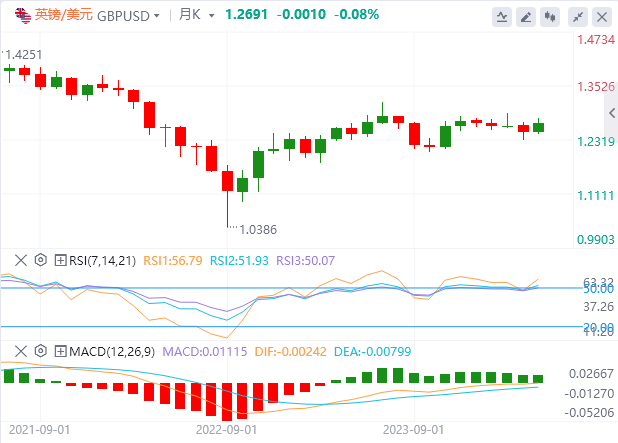Click the MACD:0.01115 value
The image size is (618, 443).
point(205,351)
